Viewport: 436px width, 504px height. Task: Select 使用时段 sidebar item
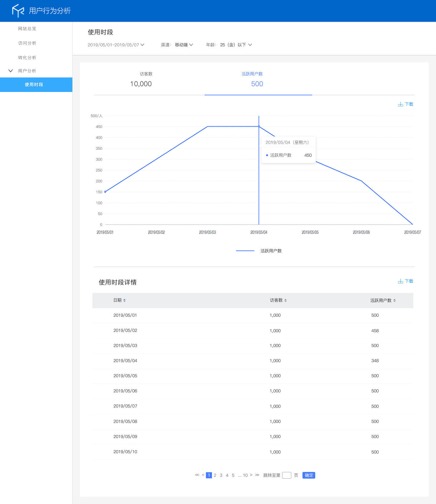36,85
